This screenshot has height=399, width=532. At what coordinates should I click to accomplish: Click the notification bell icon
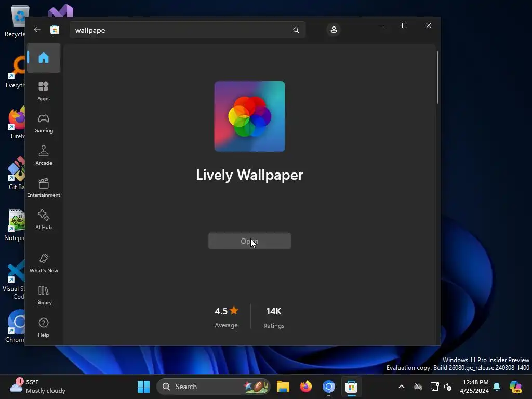tap(497, 387)
